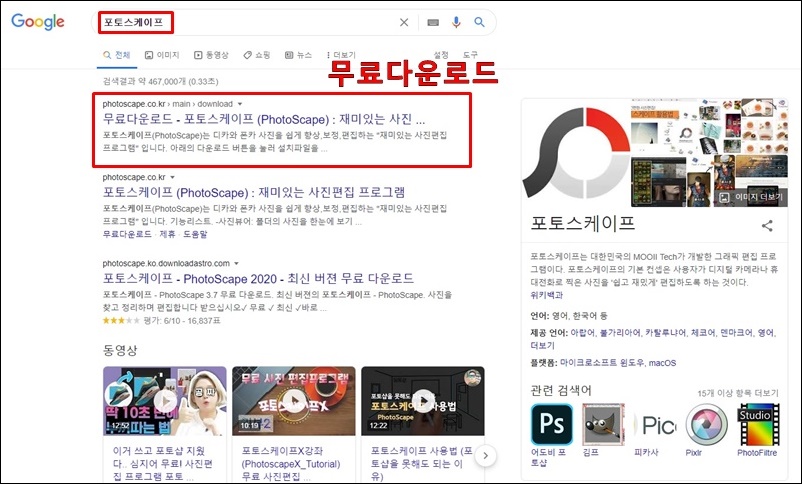Open 재미있는 사진편집 프로그램 result title
Screen dimensions: 802x484
(x=254, y=192)
